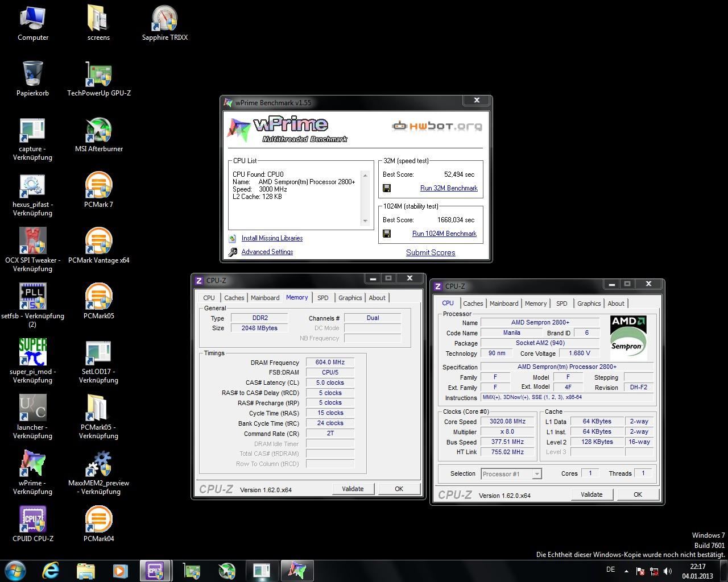Click Run 32M Benchmark link
The width and height of the screenshot is (728, 582).
(x=449, y=188)
